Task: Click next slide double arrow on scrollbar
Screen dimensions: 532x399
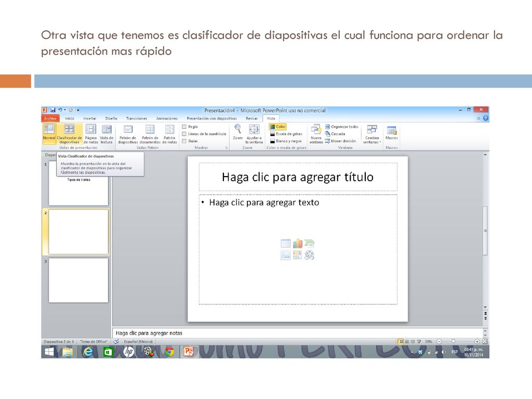Action: pyautogui.click(x=486, y=318)
